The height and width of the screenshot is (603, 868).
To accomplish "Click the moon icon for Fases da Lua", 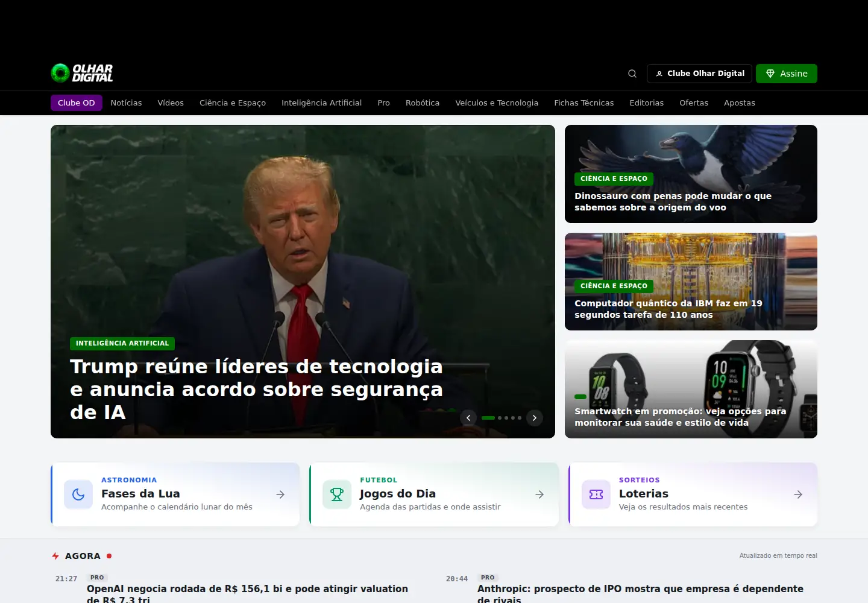I will pos(78,494).
